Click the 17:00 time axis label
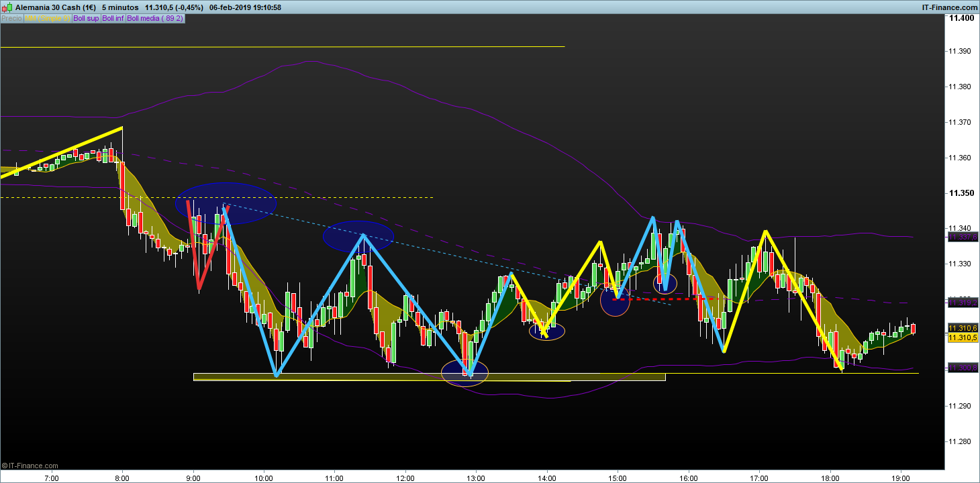The width and height of the screenshot is (980, 483). 759,478
